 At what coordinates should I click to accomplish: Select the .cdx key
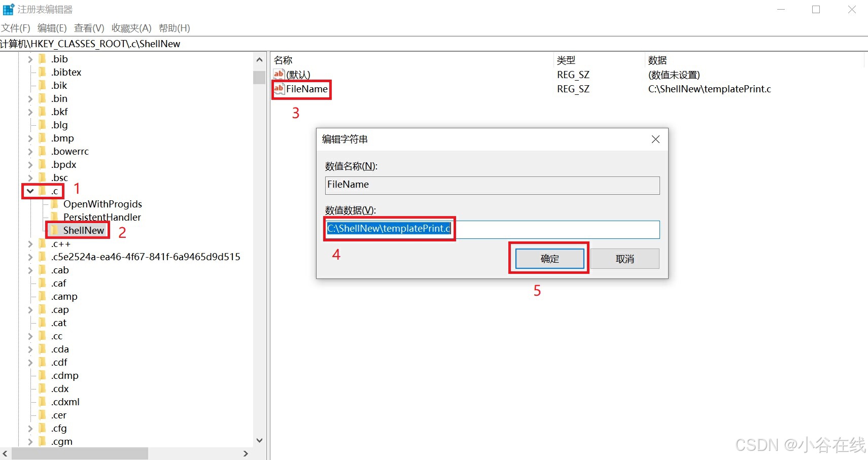pos(60,388)
